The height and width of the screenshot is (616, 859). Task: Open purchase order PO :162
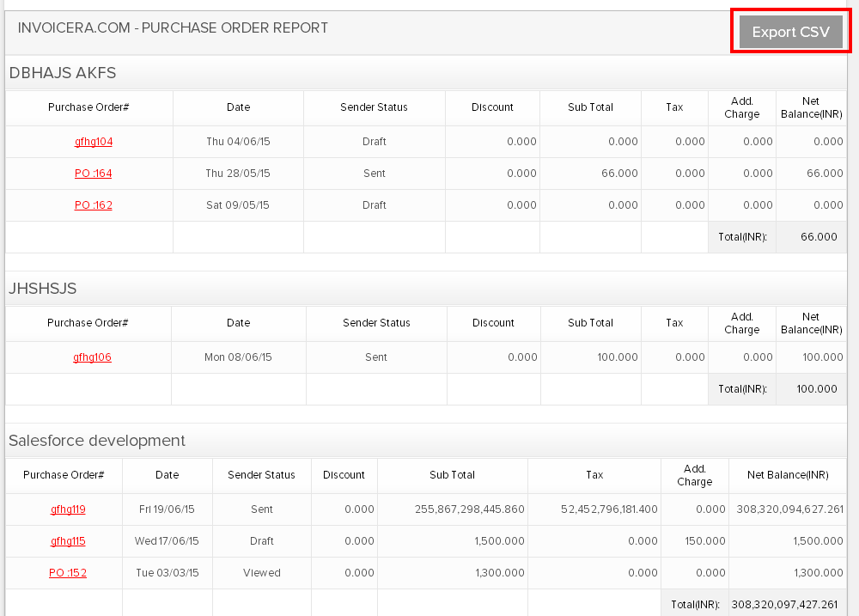(x=93, y=205)
